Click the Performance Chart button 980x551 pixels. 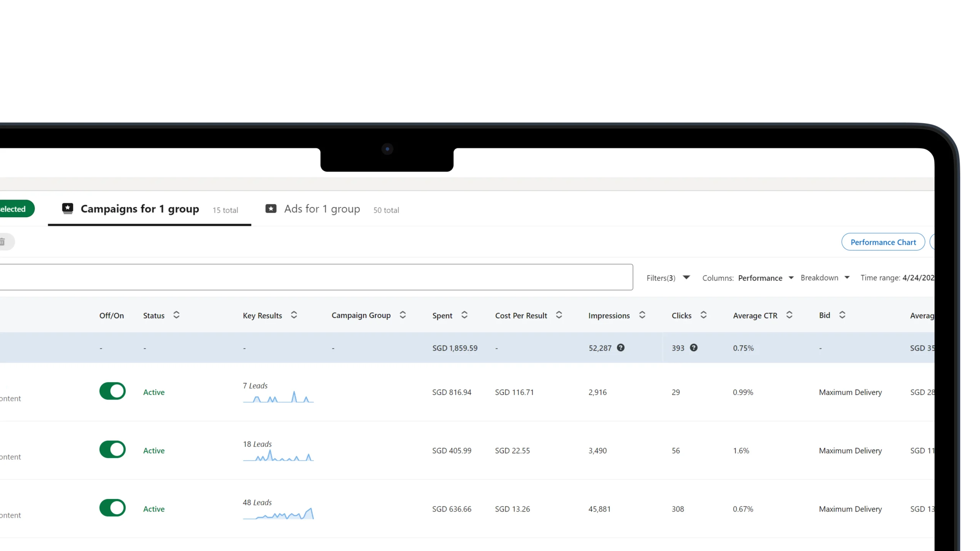point(883,241)
